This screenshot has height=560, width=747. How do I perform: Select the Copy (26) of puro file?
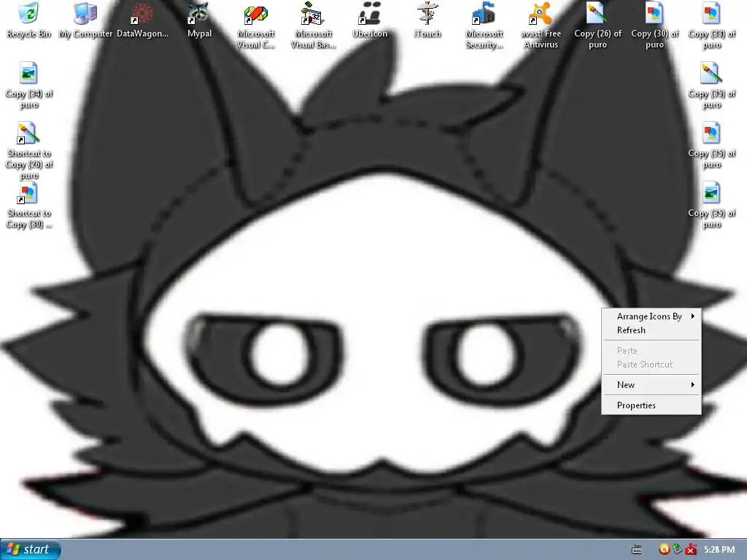pyautogui.click(x=597, y=26)
